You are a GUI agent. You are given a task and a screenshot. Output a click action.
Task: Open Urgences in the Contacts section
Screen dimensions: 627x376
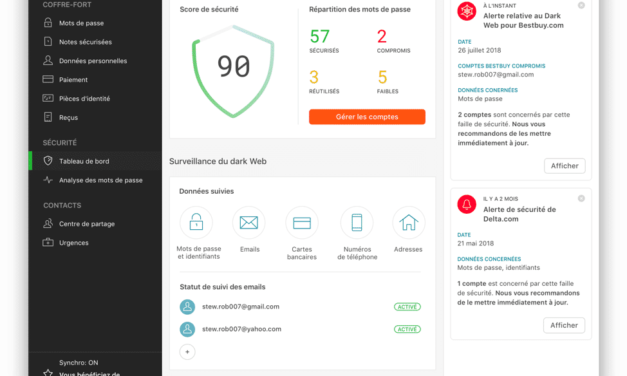pyautogui.click(x=74, y=243)
